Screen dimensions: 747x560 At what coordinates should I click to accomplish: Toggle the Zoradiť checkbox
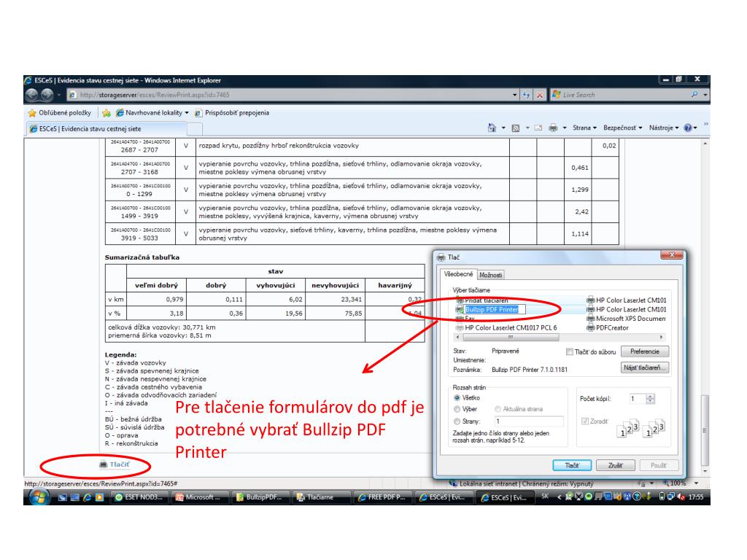pos(585,421)
